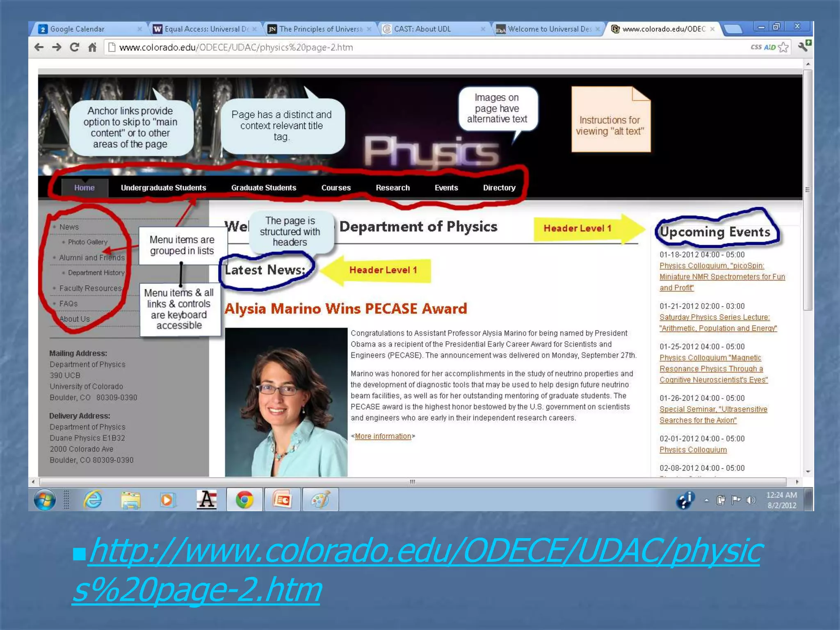Select the www.colorado.edu/ODEC tab

(663, 29)
